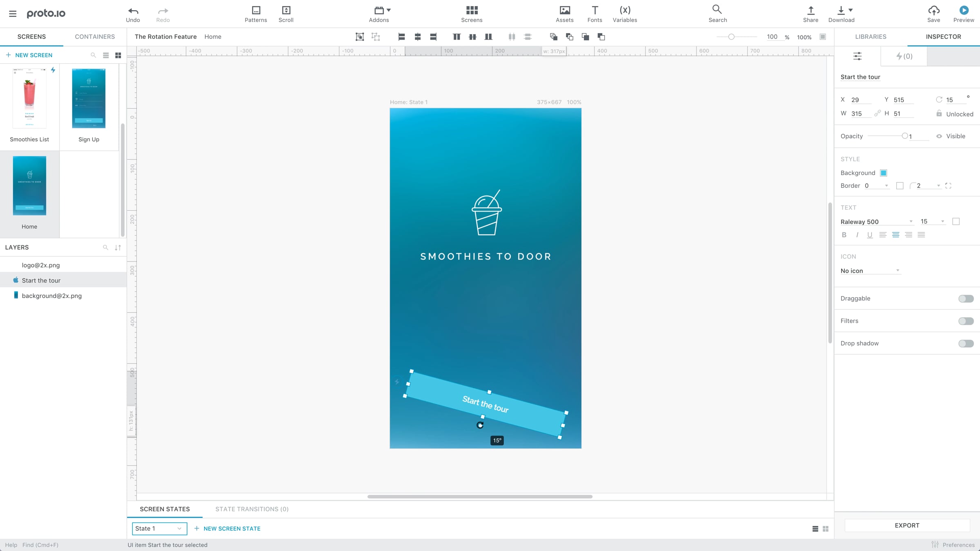The width and height of the screenshot is (980, 551).
Task: Open the Assets library icon
Action: 564,11
